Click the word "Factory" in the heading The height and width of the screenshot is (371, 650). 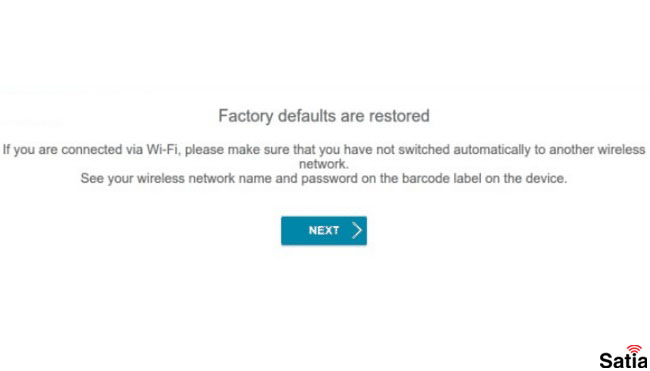(246, 116)
